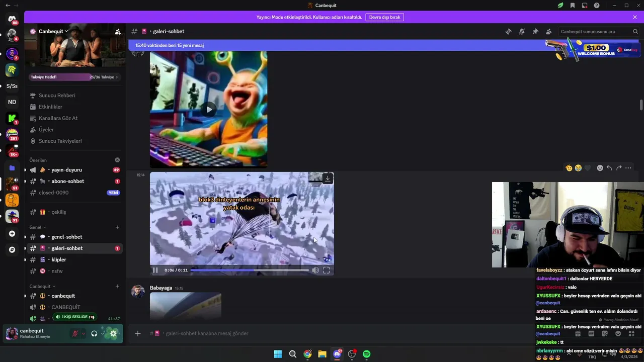Open user settings gear
Image resolution: width=644 pixels, height=362 pixels.
[114, 333]
